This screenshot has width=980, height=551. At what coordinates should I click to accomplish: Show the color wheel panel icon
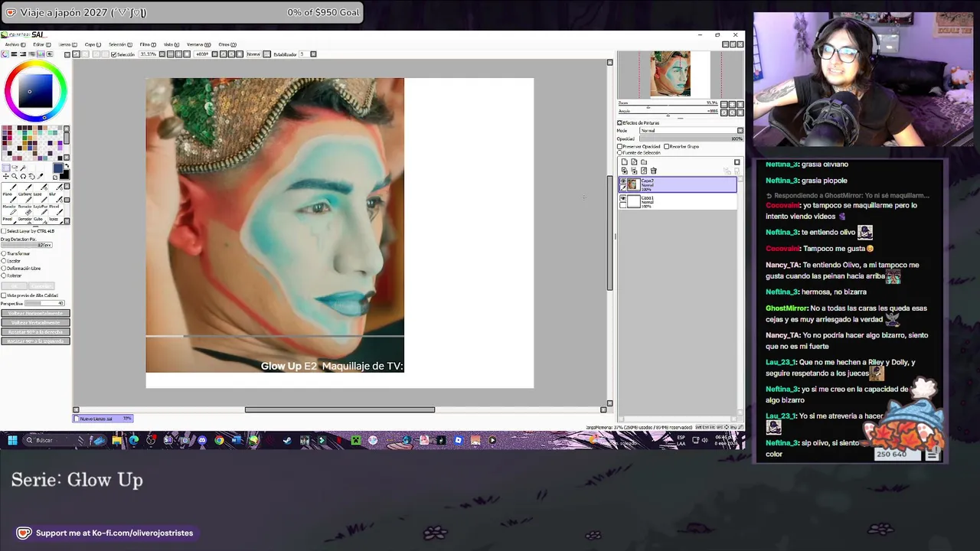[x=5, y=54]
